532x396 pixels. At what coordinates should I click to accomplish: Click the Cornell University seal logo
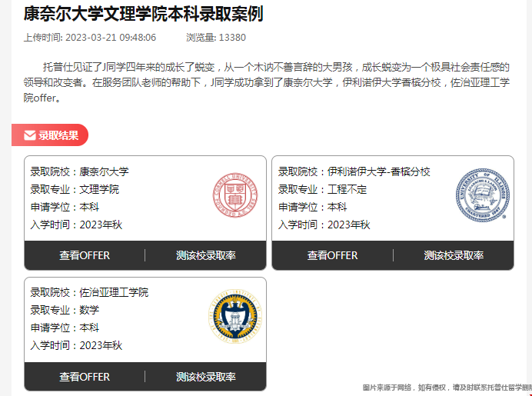coord(235,195)
